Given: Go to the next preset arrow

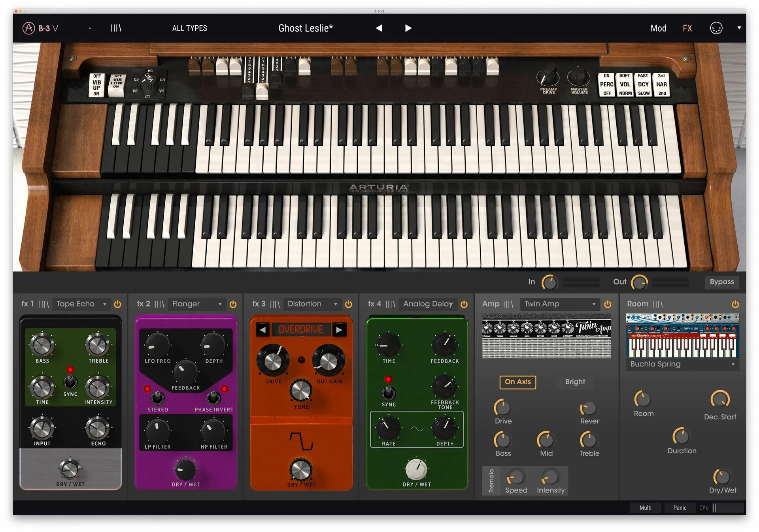Looking at the screenshot, I should tap(408, 28).
